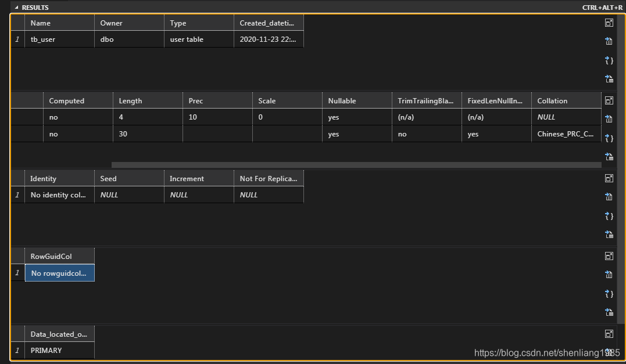
Task: Save RowGuidCol grid as Excel
Action: [609, 312]
